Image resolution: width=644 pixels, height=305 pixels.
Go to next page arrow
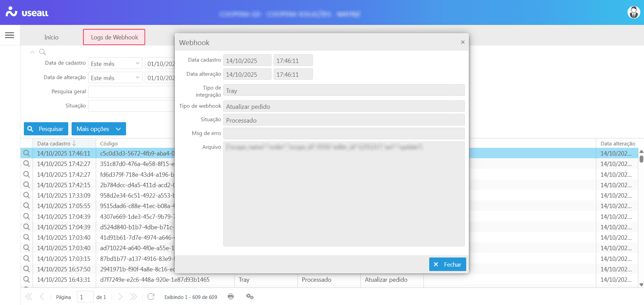tap(120, 297)
